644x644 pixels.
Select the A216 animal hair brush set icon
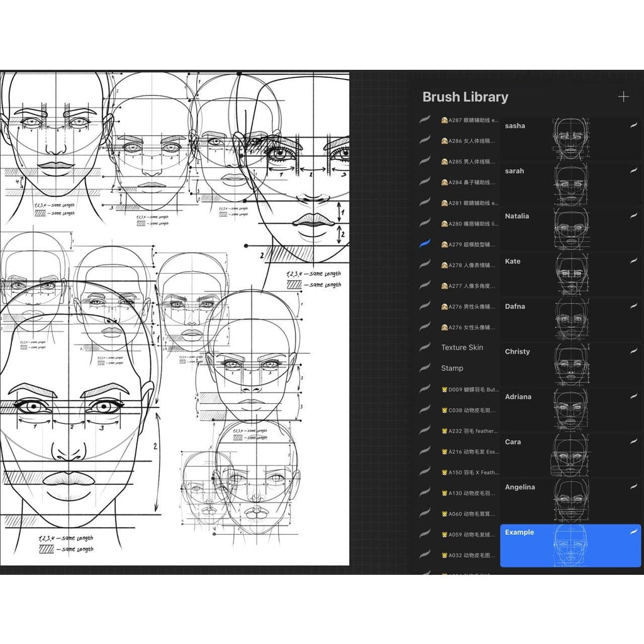pos(465,451)
